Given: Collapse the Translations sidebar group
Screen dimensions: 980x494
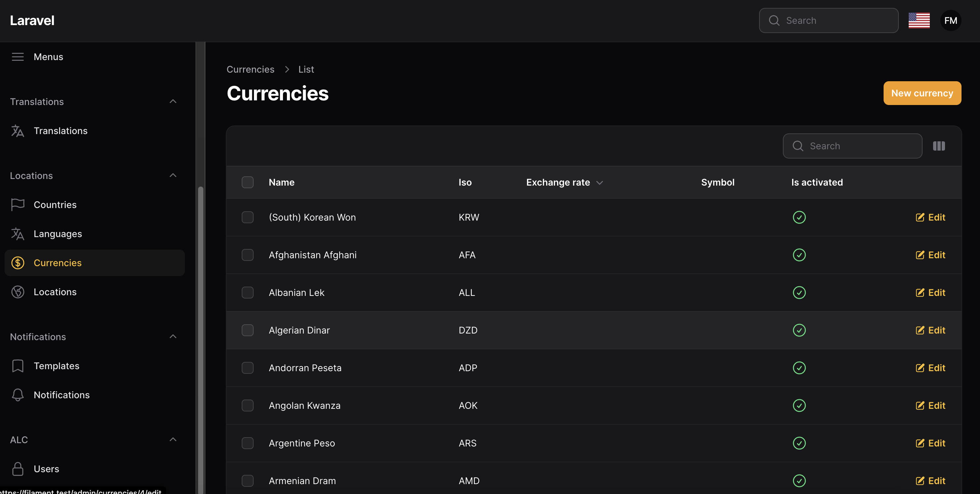Looking at the screenshot, I should pyautogui.click(x=173, y=102).
